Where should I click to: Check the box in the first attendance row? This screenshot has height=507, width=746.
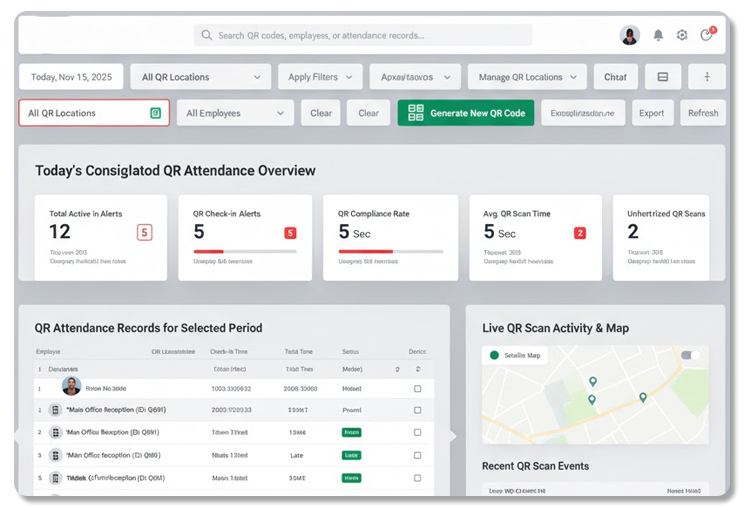(418, 387)
